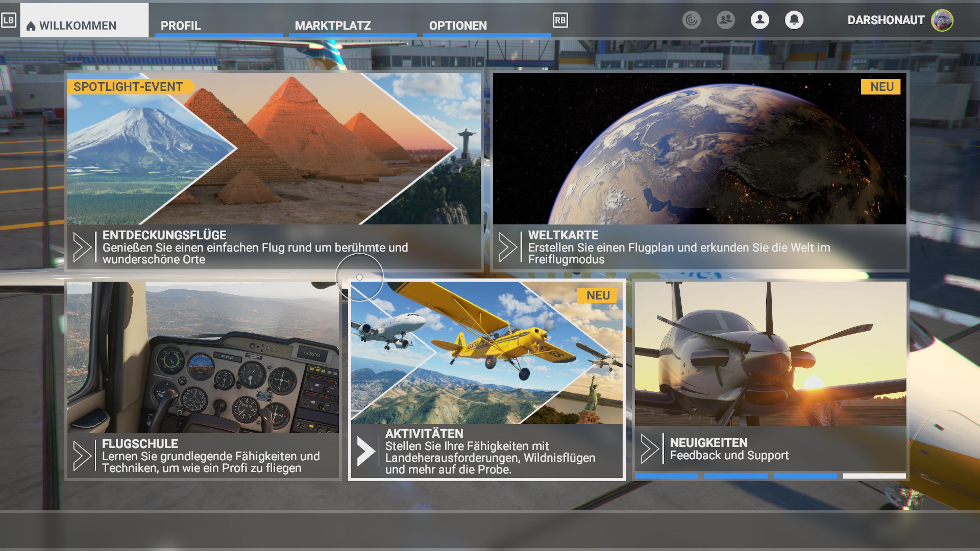Image resolution: width=980 pixels, height=551 pixels.
Task: Click the arrow icon beside Entdeckungsflüge
Action: [82, 247]
